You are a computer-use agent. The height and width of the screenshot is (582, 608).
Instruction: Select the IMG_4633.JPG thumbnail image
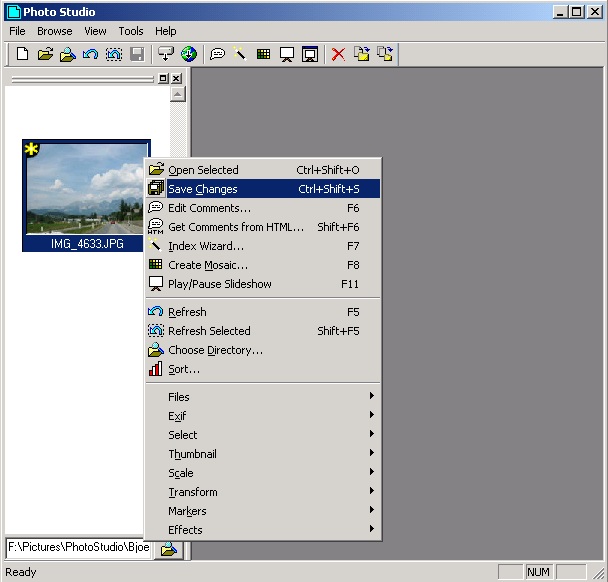click(85, 188)
